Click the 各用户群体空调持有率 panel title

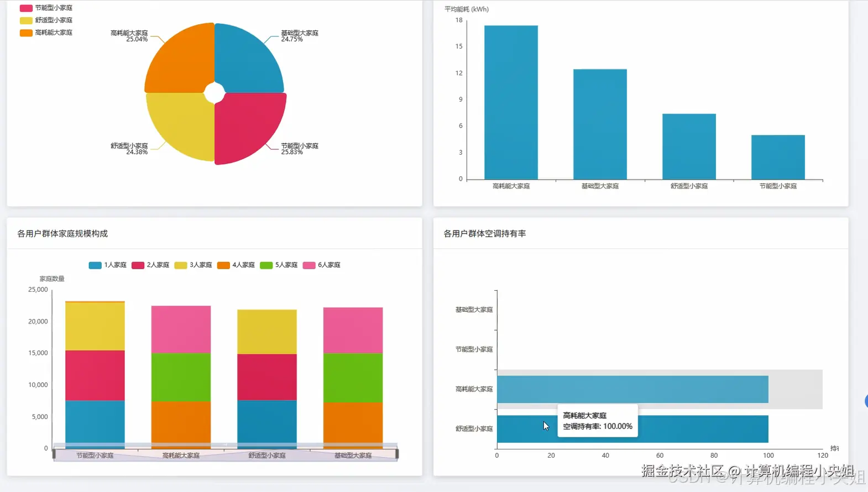click(485, 233)
